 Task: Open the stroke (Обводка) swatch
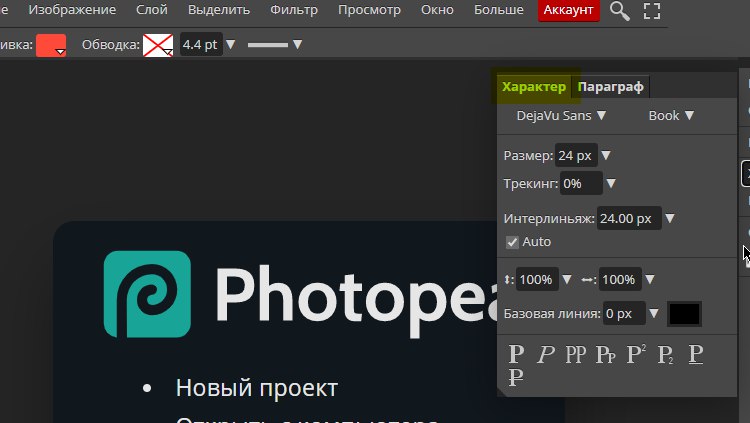158,45
